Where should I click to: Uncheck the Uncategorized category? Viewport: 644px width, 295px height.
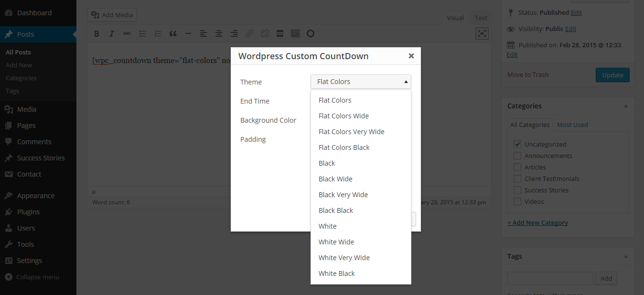pyautogui.click(x=517, y=144)
